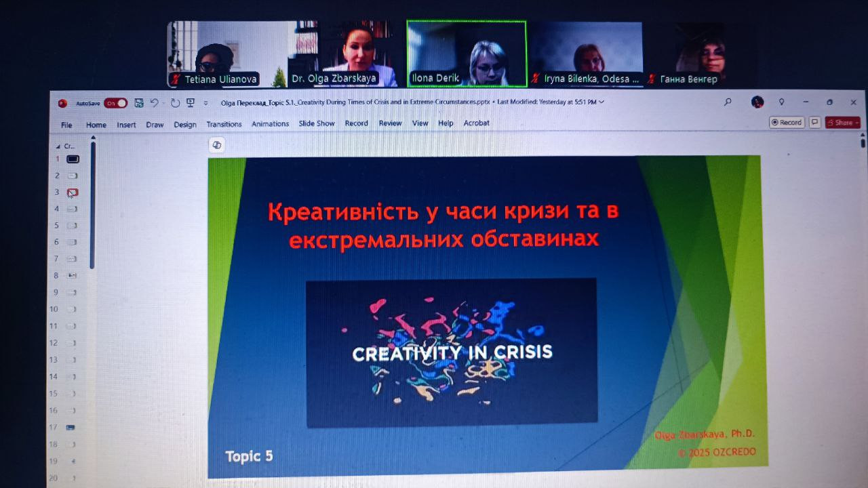
Task: Open the user account avatar
Action: pyautogui.click(x=757, y=102)
